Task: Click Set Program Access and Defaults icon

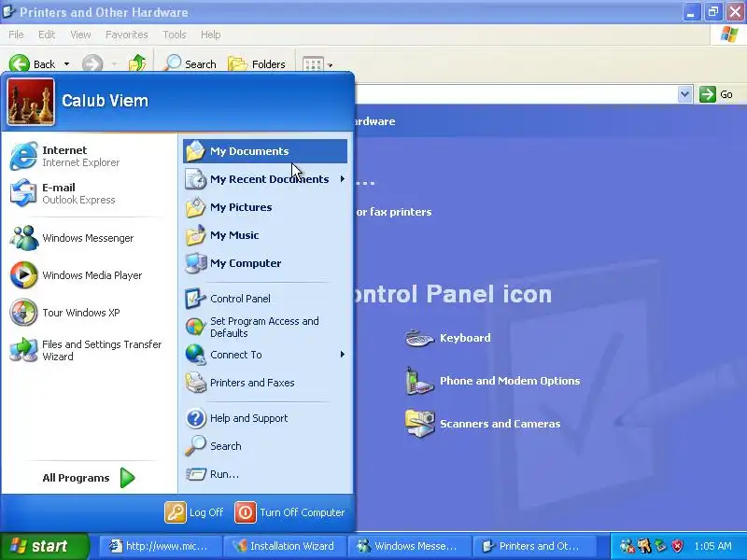Action: tap(195, 327)
